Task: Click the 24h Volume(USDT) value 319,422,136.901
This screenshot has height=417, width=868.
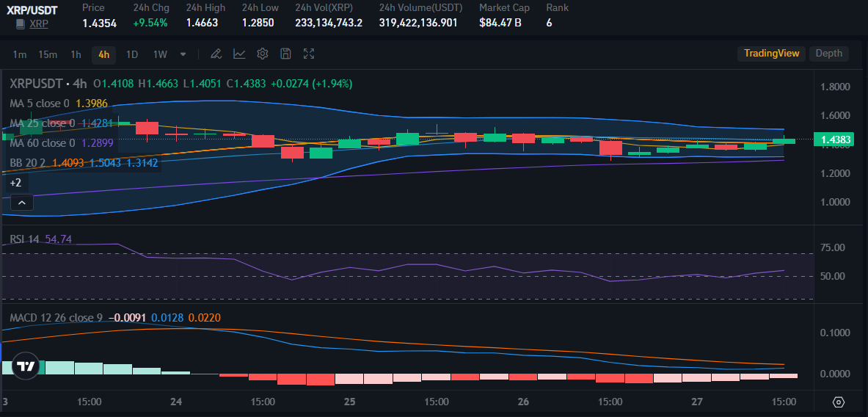Action: coord(418,23)
